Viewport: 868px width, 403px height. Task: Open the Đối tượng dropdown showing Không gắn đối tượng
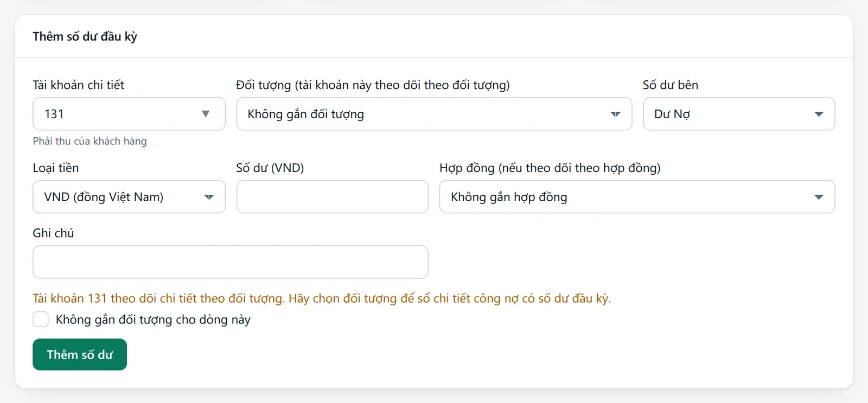[x=434, y=114]
